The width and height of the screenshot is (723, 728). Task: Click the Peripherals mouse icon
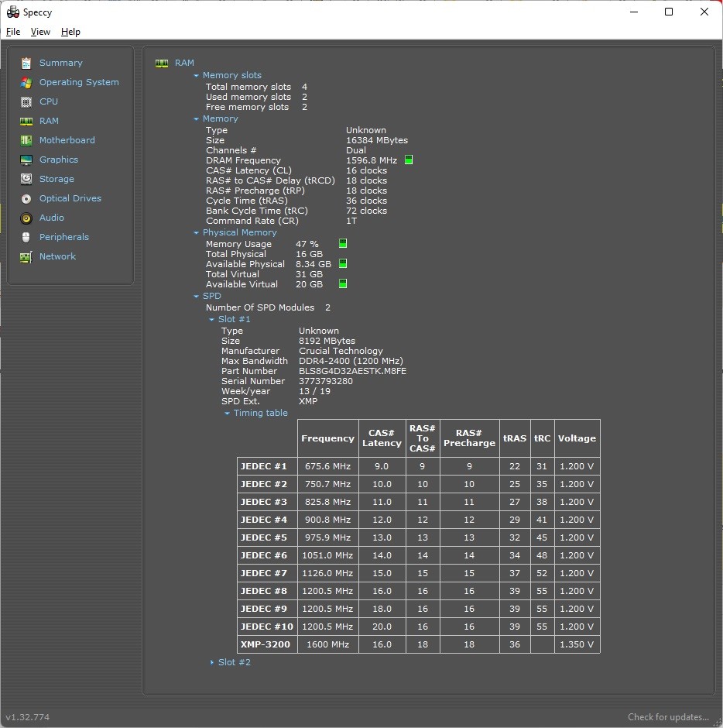(x=26, y=237)
